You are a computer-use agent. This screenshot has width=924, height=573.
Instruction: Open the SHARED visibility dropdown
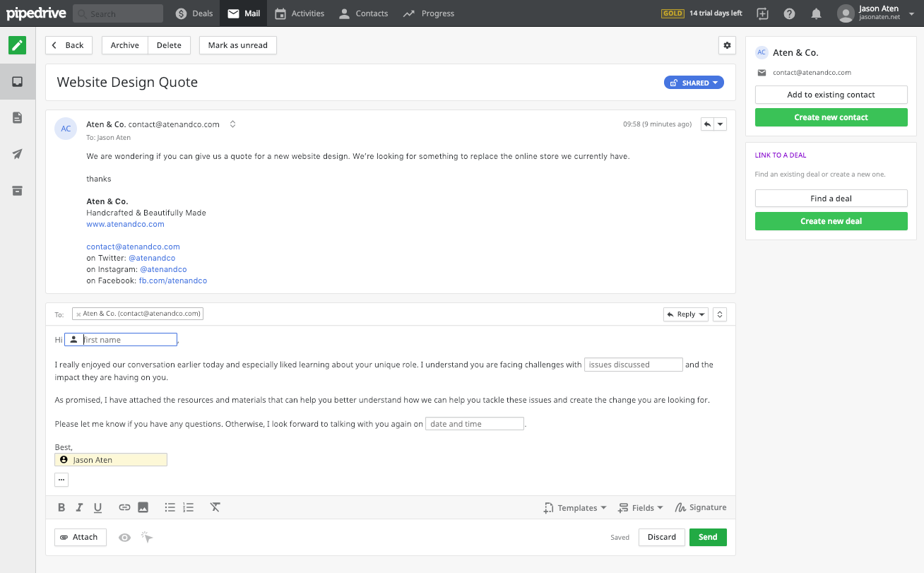[x=694, y=83]
